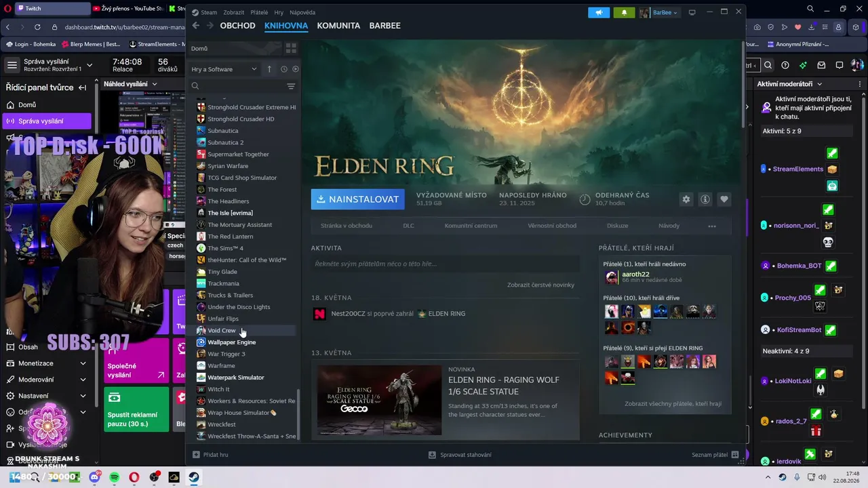The image size is (868, 488).
Task: Toggle recent activity clock filter in library
Action: [x=283, y=69]
